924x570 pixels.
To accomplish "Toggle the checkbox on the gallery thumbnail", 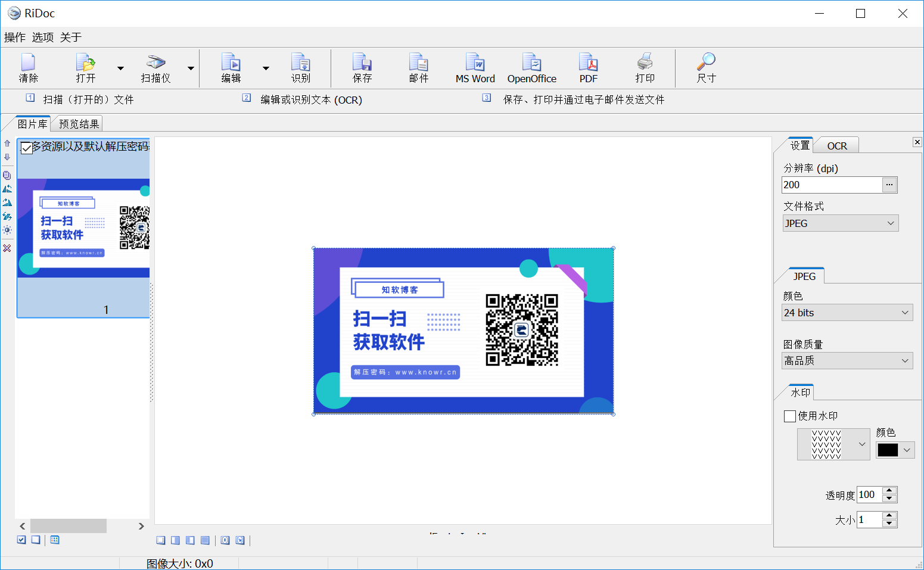I will tap(26, 148).
